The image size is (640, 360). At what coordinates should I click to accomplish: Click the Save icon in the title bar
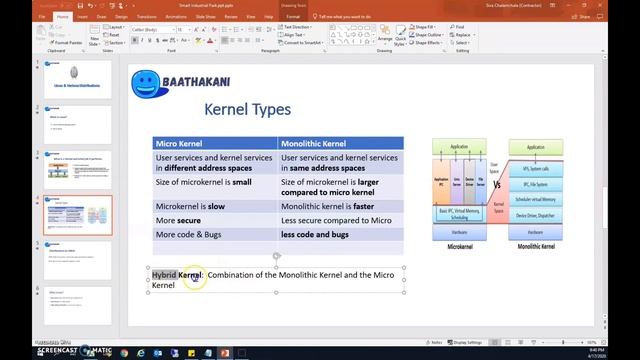[x=80, y=6]
